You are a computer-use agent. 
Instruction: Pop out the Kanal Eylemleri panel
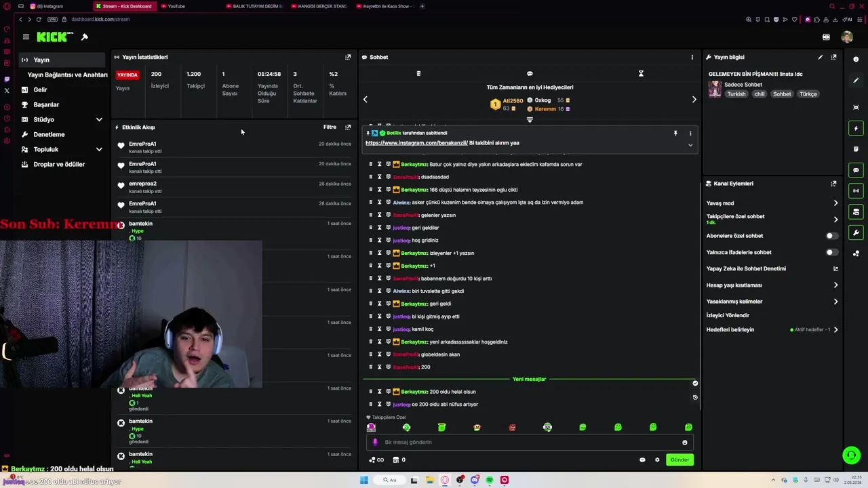(x=833, y=183)
